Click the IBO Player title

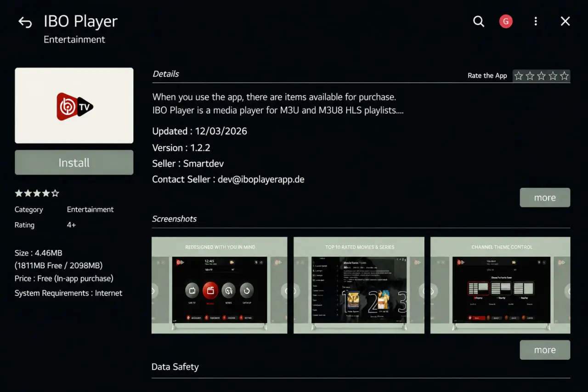[80, 22]
